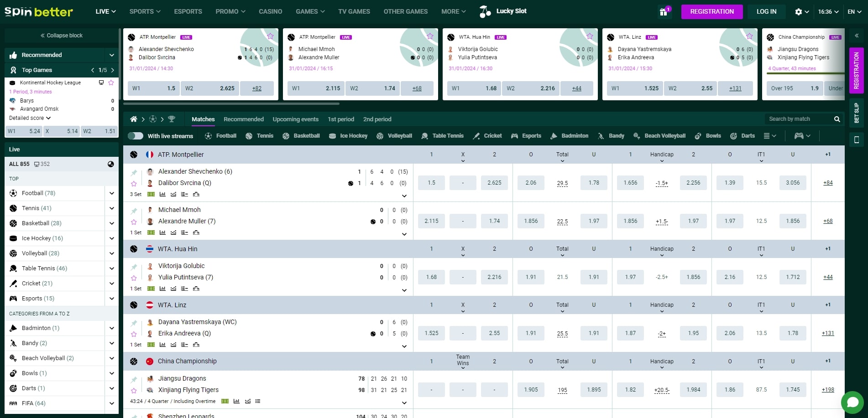Open the Lucky Slot cherries icon
Image resolution: width=868 pixels, height=418 pixels.
(484, 11)
